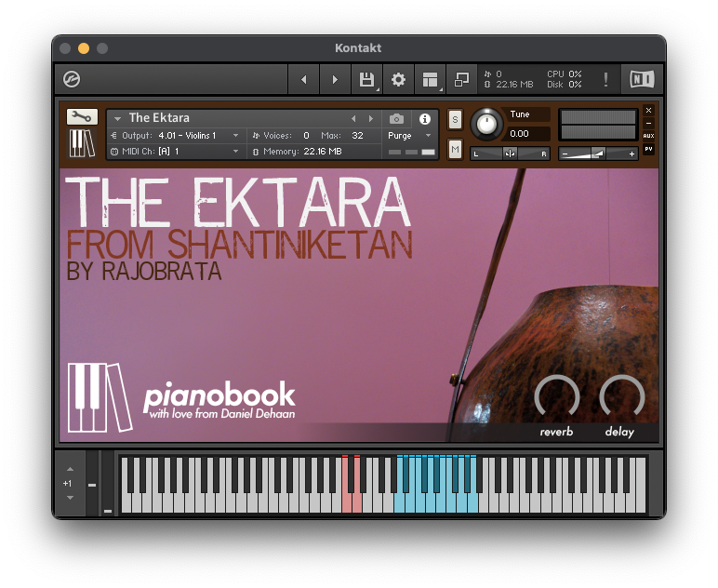Viewport: 718px width, 588px height.
Task: Remove instrument with the X button
Action: (648, 111)
